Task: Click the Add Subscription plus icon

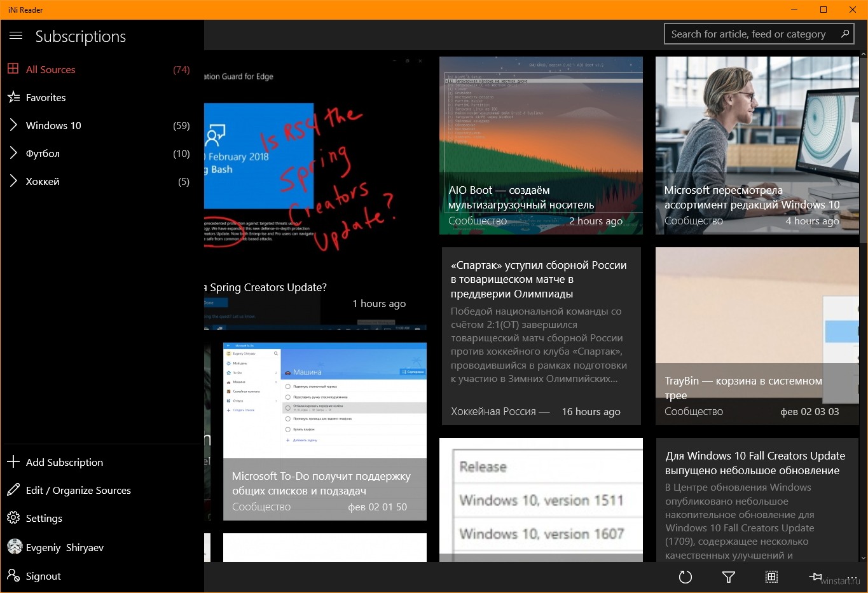Action: click(13, 461)
